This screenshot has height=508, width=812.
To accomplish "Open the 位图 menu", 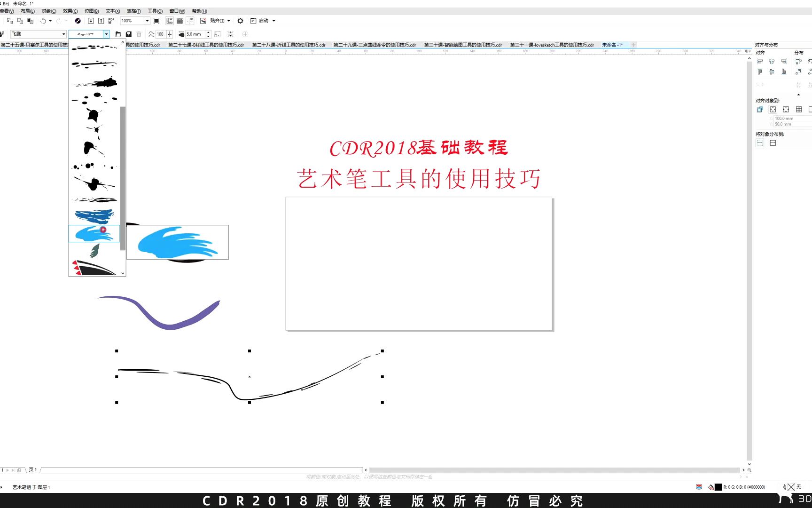I will [x=92, y=11].
